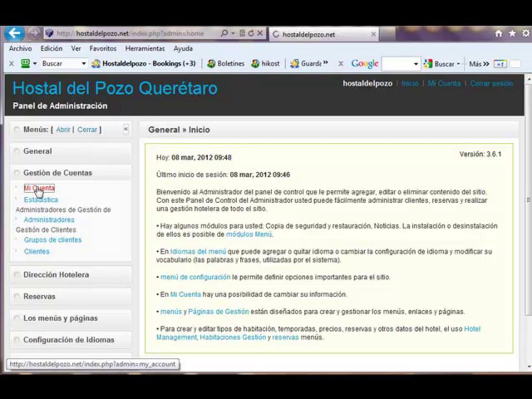Expand the Reservas menu section
Screen dimensions: 532x399
(x=39, y=296)
